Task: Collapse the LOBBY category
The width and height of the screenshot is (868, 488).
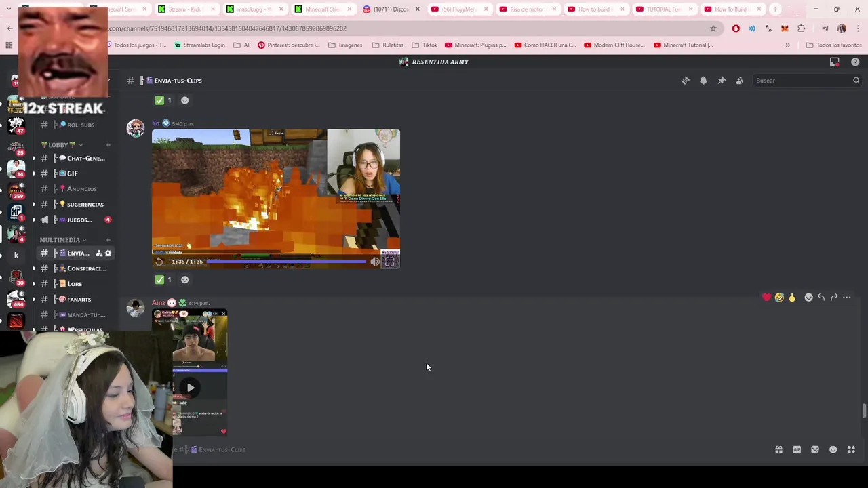Action: pyautogui.click(x=61, y=145)
